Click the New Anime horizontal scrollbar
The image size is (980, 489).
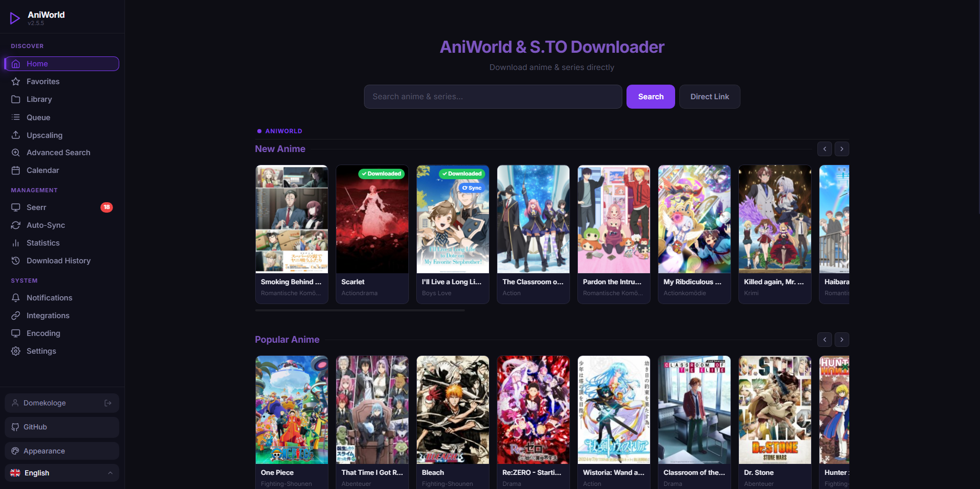360,310
